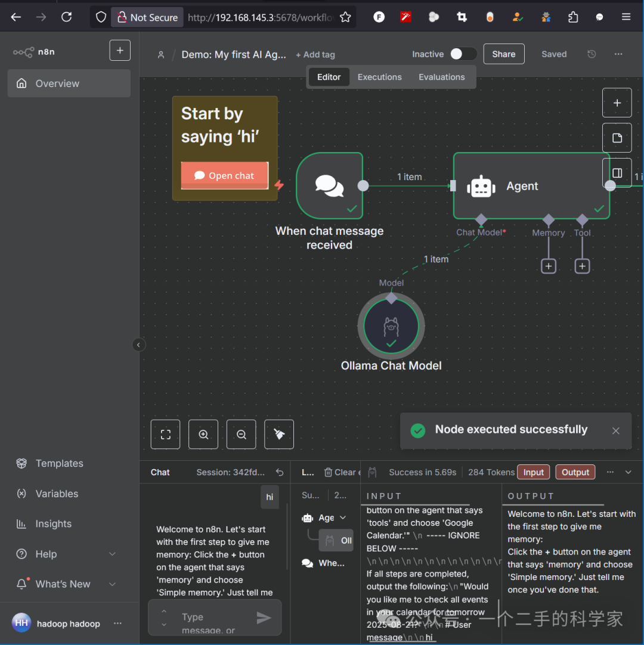Click the chat history up/down arrows

point(164,618)
